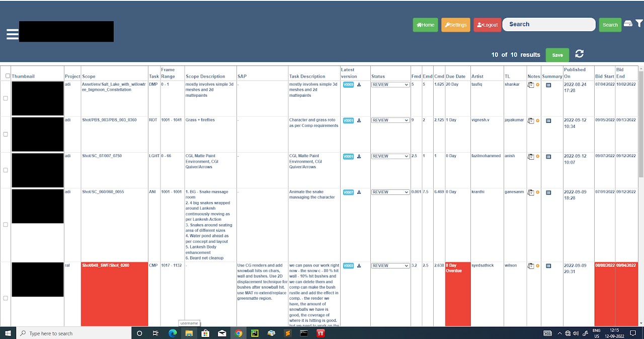Open the Status dropdown for the DMP task

pos(390,85)
